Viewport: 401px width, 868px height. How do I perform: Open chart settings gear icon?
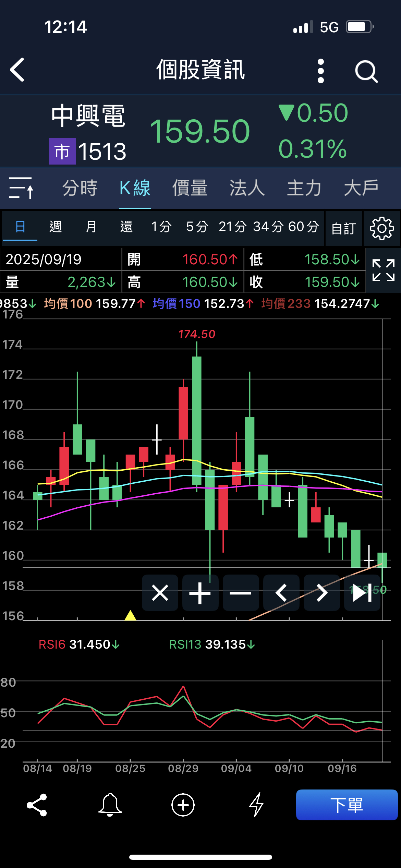381,228
